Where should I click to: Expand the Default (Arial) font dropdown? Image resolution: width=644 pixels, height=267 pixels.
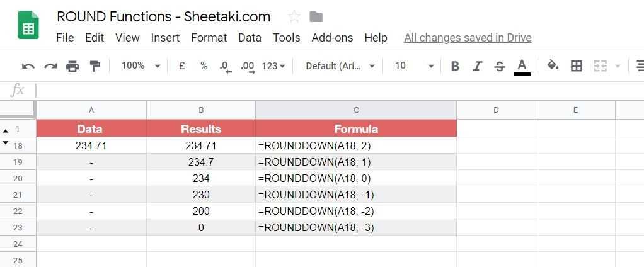(340, 65)
